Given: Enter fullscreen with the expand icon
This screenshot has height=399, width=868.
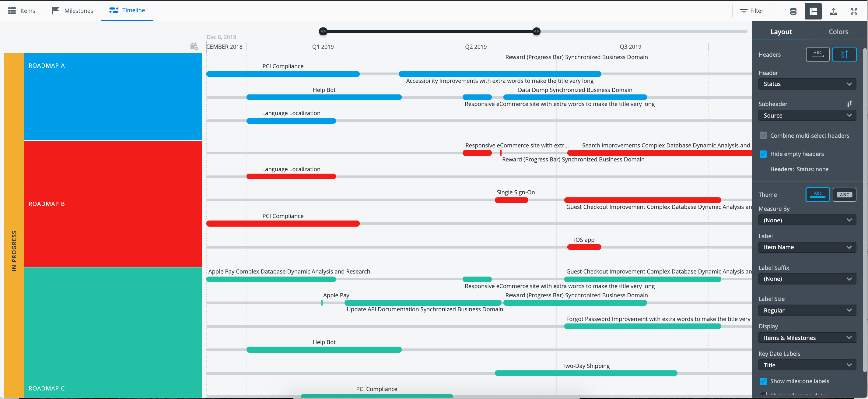Looking at the screenshot, I should 854,11.
